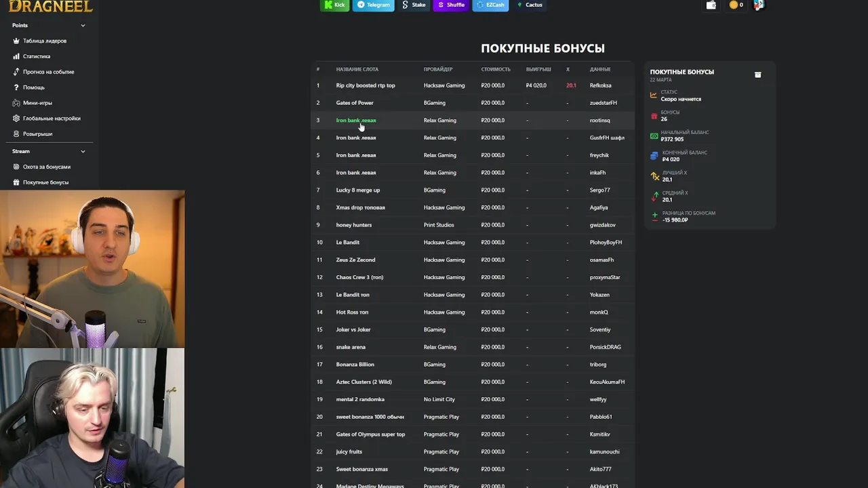Select Xmas drop топовая slot
The image size is (868, 488).
(361, 207)
